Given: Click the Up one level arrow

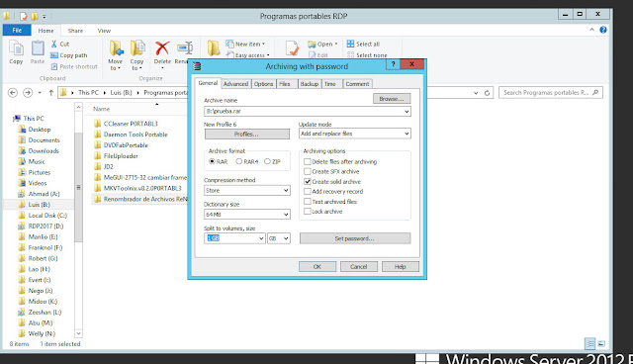Looking at the screenshot, I should click(50, 93).
